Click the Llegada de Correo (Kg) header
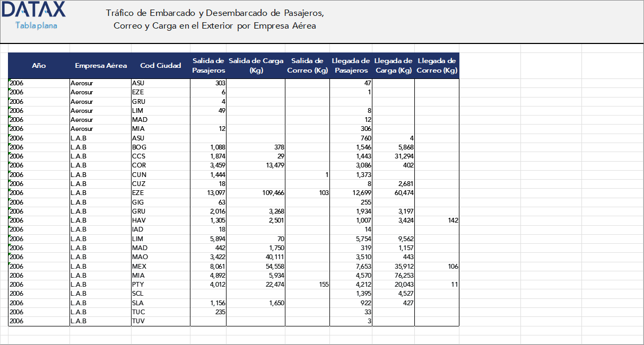Image resolution: width=644 pixels, height=345 pixels. [x=437, y=65]
